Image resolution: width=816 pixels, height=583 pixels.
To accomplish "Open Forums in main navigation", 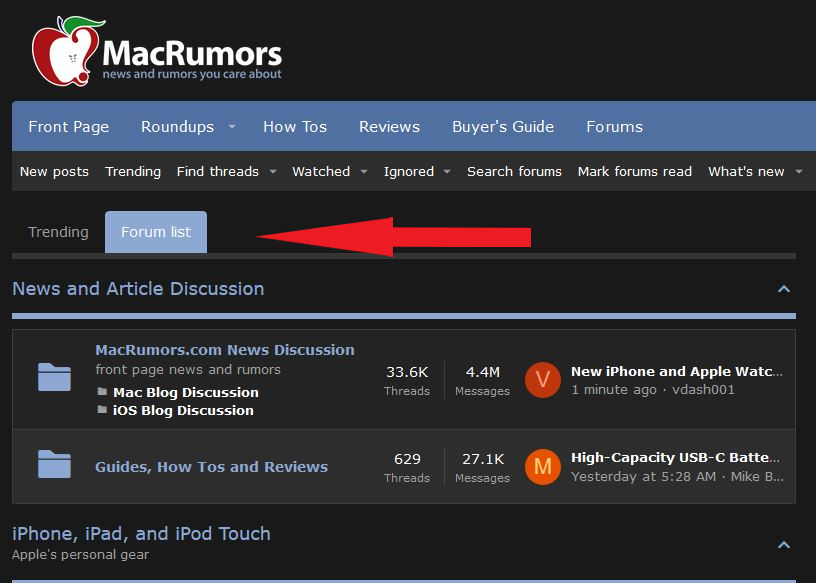I will [x=615, y=126].
